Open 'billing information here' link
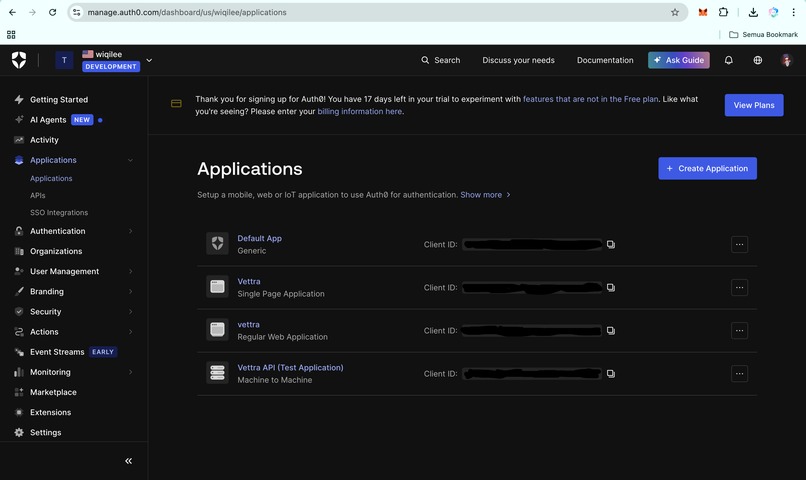Screen dimensions: 806x480 (x=359, y=112)
